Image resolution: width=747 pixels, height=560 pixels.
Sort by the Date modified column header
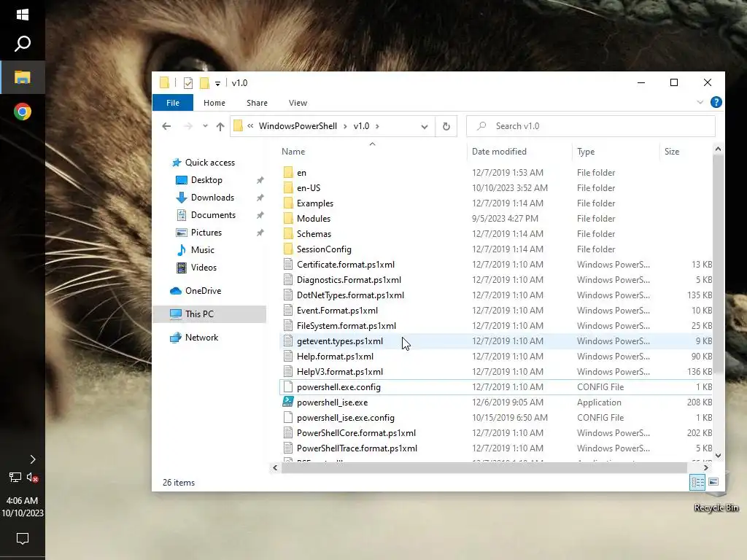pos(499,152)
